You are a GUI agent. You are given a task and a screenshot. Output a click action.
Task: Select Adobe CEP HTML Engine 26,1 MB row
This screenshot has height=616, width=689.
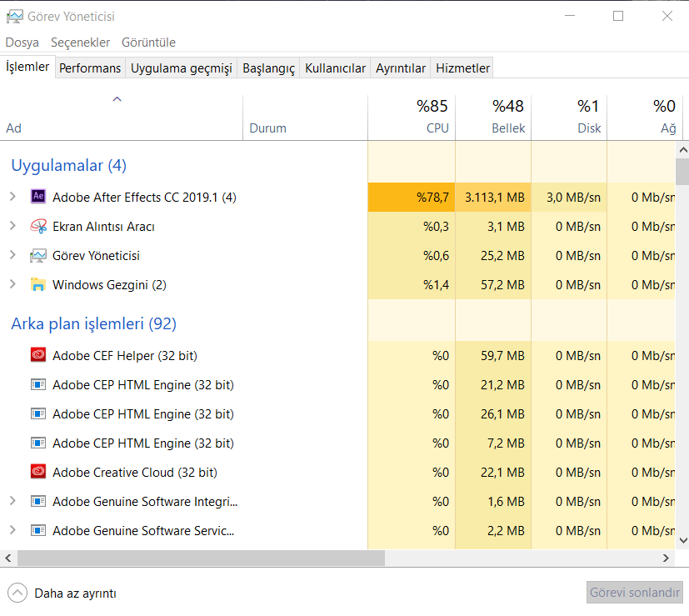coord(337,413)
